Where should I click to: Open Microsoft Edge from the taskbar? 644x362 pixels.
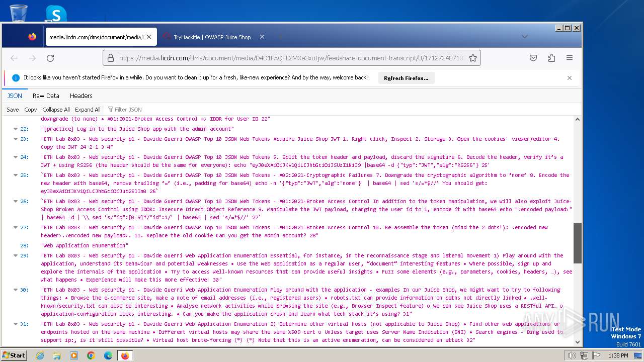(108, 355)
